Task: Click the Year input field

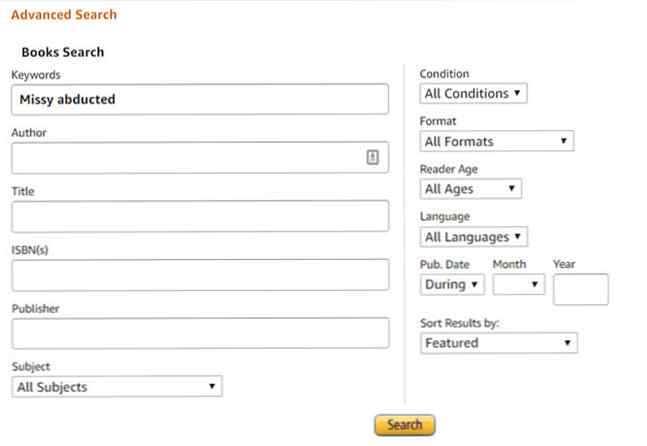Action: tap(580, 289)
